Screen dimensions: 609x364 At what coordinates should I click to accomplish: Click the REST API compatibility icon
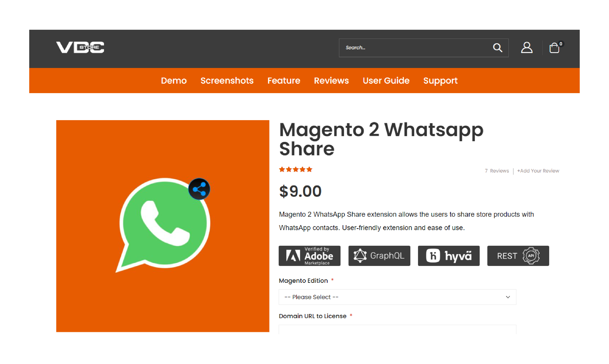(518, 255)
